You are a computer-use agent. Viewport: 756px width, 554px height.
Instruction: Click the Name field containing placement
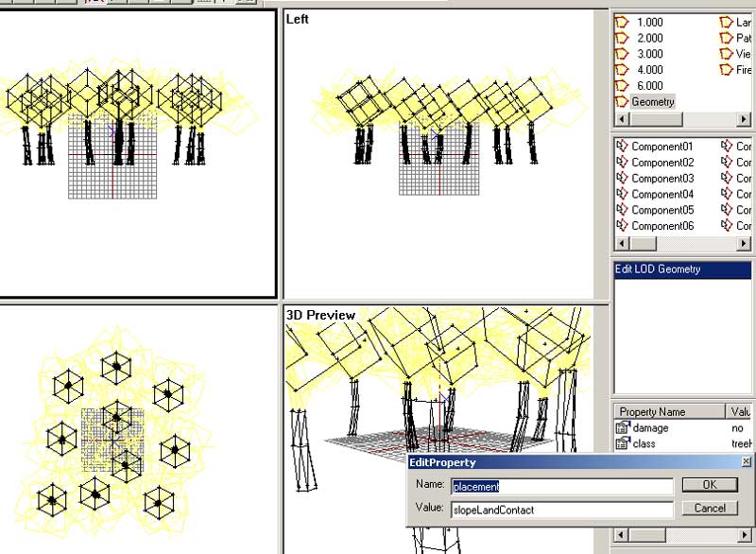point(561,486)
